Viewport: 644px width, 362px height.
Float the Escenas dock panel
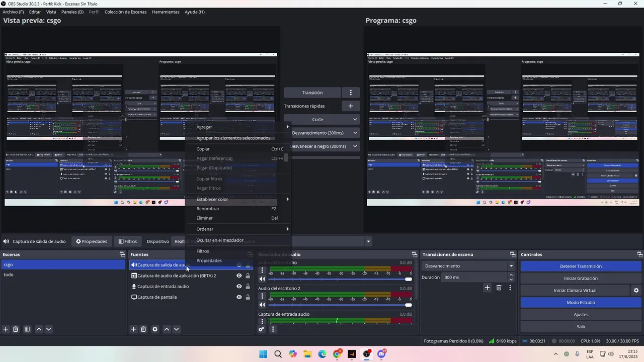122,254
